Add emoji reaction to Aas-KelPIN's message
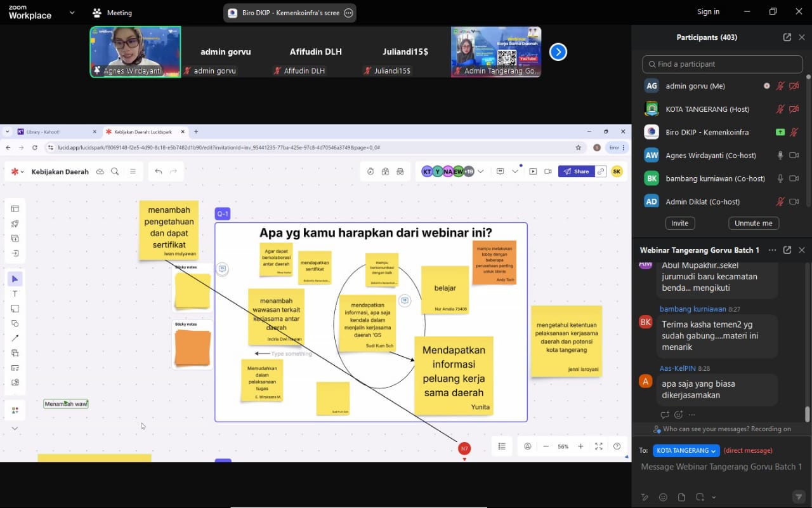The image size is (812, 508). pos(679,415)
